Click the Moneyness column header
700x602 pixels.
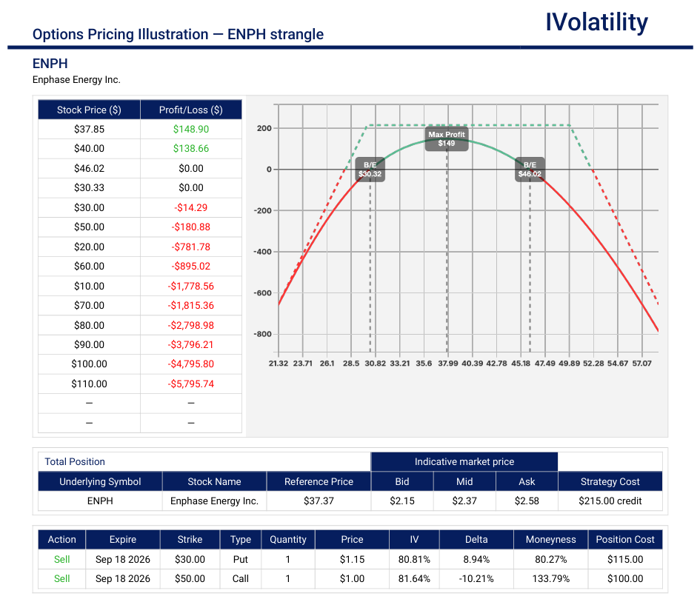point(551,540)
